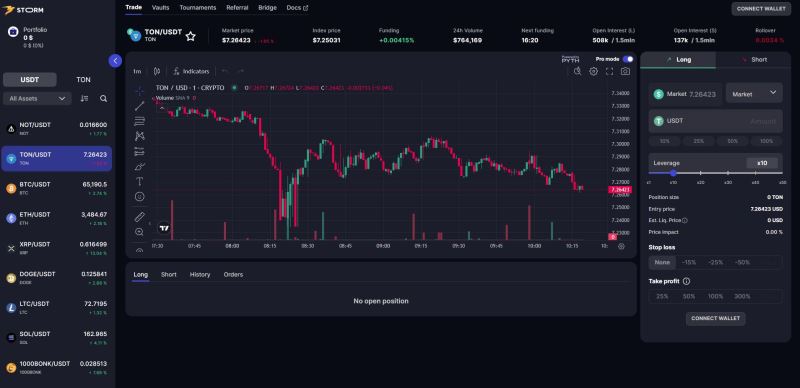Image resolution: width=800 pixels, height=388 pixels.
Task: Select the brush drawing tool
Action: point(139,166)
